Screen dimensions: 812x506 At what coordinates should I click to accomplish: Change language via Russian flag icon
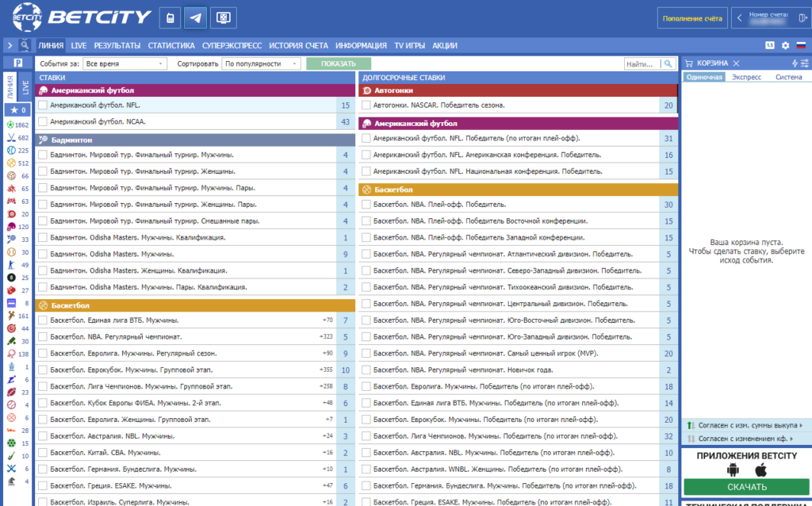tap(801, 45)
